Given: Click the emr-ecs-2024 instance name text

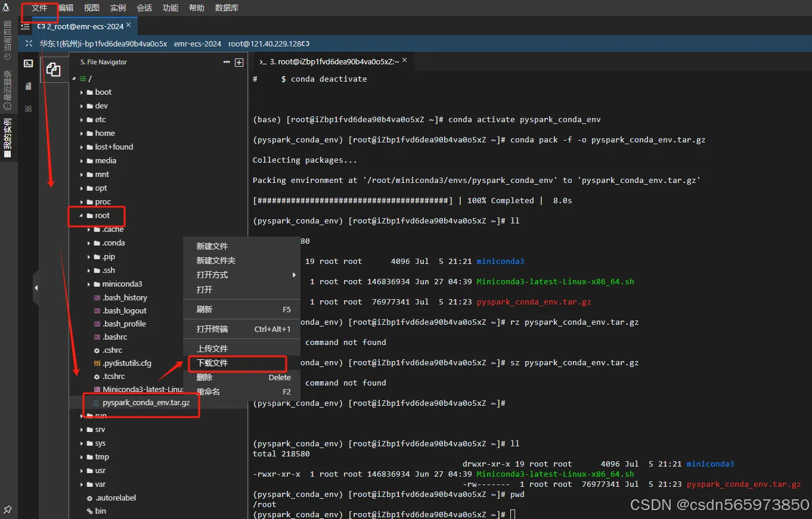Looking at the screenshot, I should pyautogui.click(x=197, y=43).
